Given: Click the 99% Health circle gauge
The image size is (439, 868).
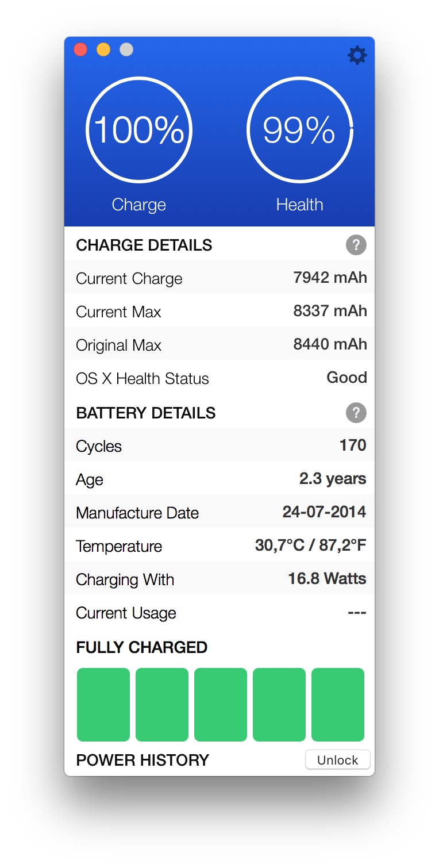Looking at the screenshot, I should [x=299, y=130].
